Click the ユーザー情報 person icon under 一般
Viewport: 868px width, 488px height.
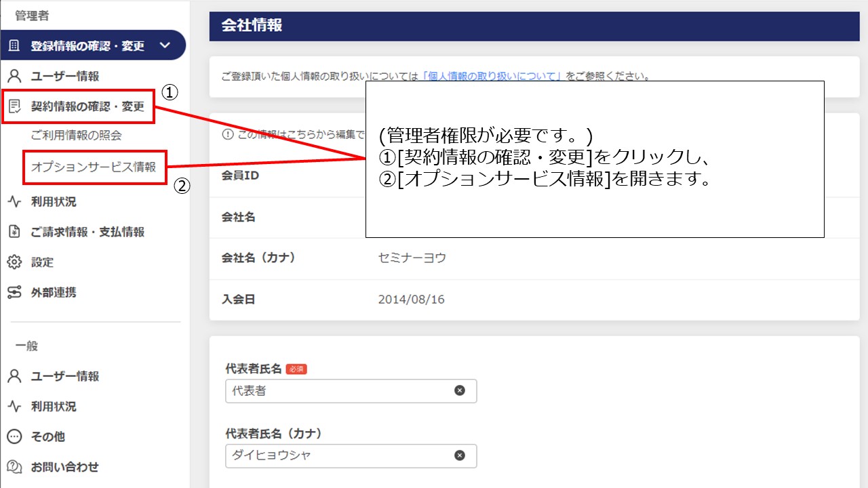click(15, 375)
